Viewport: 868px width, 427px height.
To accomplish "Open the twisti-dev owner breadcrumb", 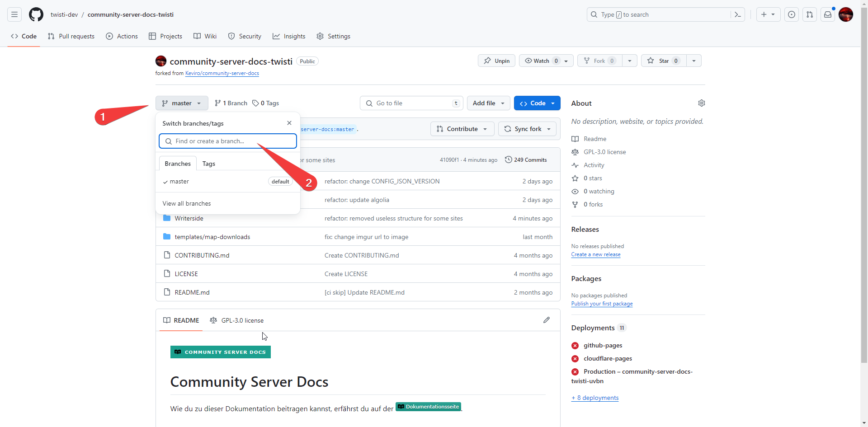I will coord(64,14).
